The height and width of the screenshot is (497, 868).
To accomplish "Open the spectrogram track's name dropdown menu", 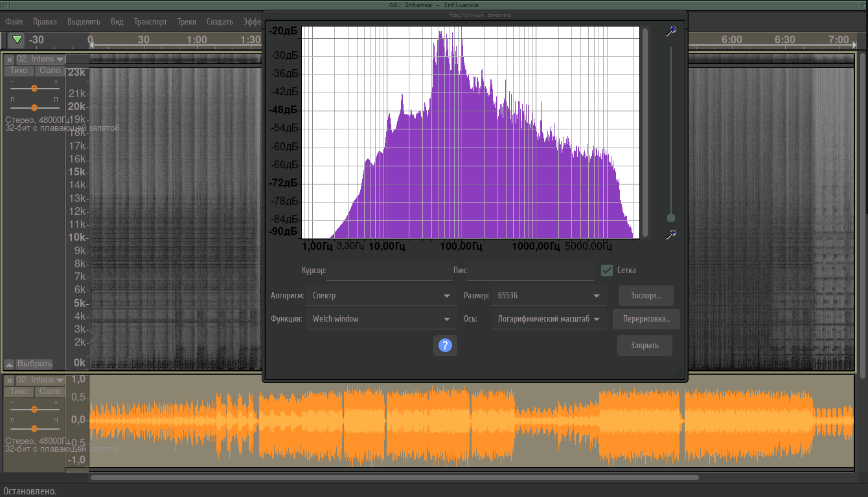I will 40,59.
